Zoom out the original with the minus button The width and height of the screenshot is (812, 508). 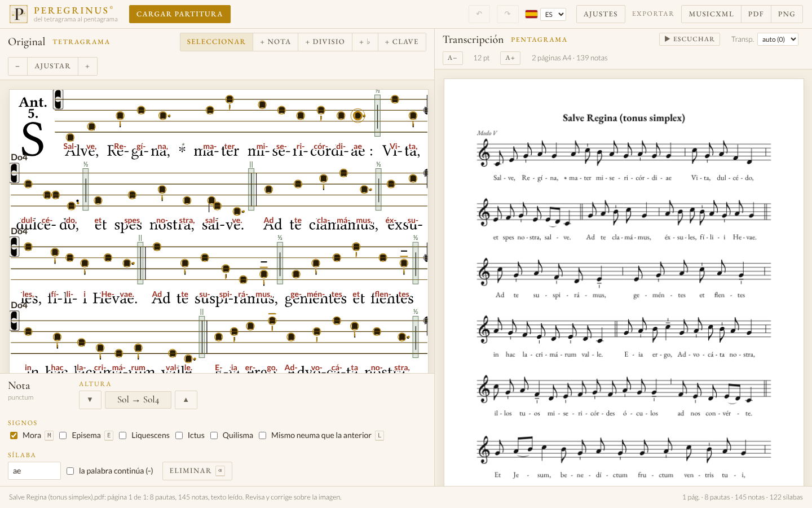(17, 66)
